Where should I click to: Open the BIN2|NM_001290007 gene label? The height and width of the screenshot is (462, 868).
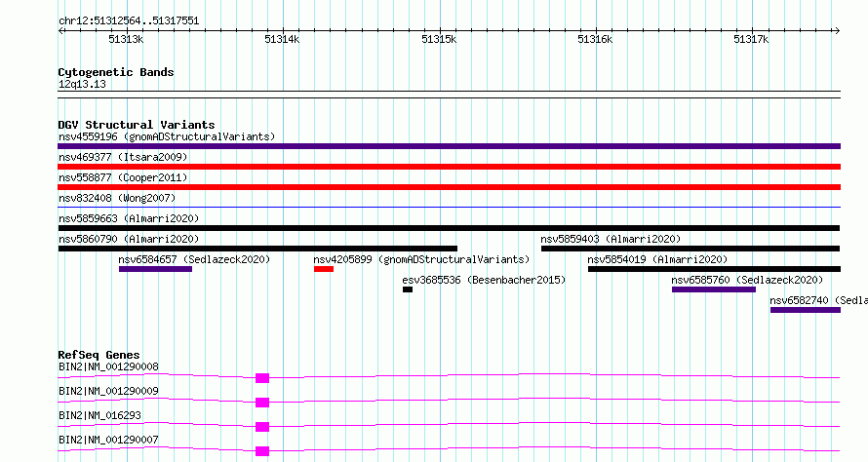[x=108, y=440]
